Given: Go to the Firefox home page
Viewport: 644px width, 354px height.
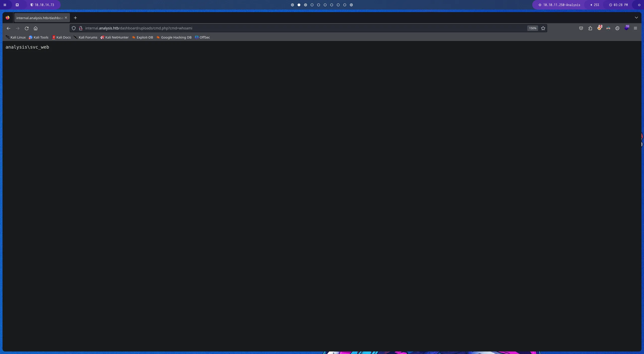Looking at the screenshot, I should pyautogui.click(x=35, y=28).
